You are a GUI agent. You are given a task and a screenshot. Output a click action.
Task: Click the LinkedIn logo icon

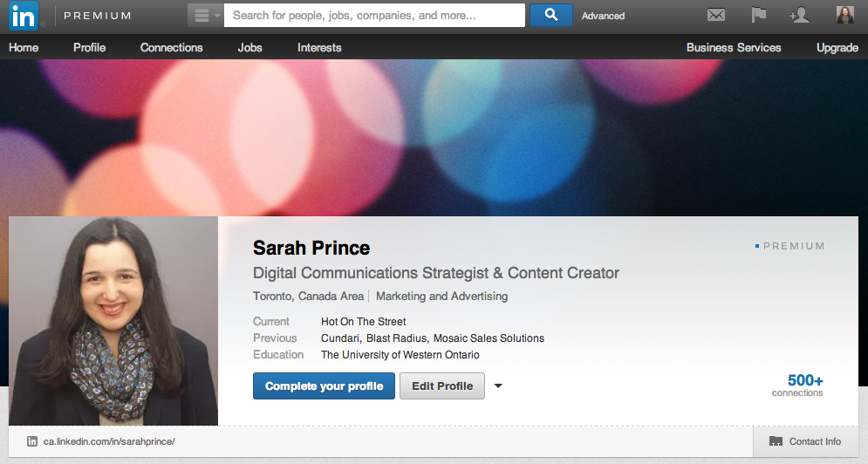pos(24,16)
